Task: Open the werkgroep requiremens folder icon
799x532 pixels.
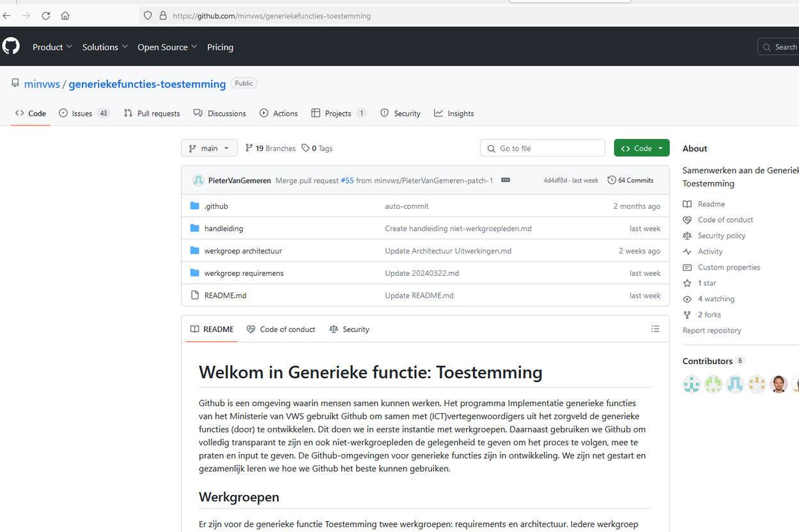Action: click(x=195, y=273)
